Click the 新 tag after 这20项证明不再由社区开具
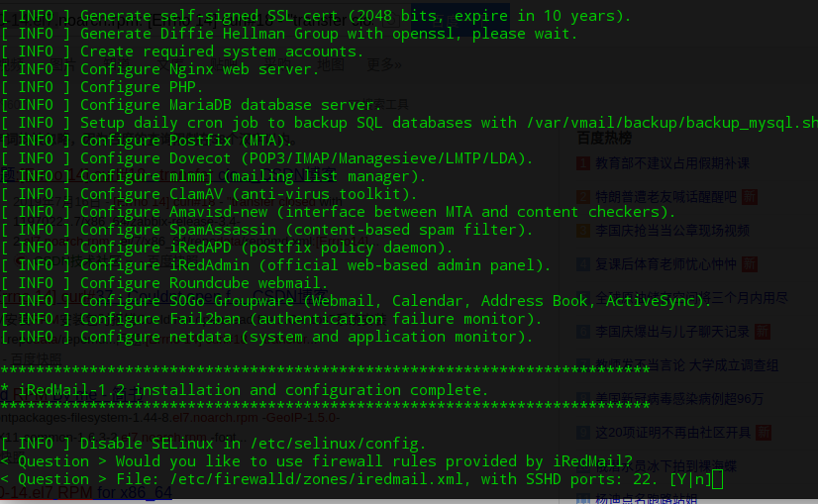The height and width of the screenshot is (504, 818). click(x=762, y=433)
